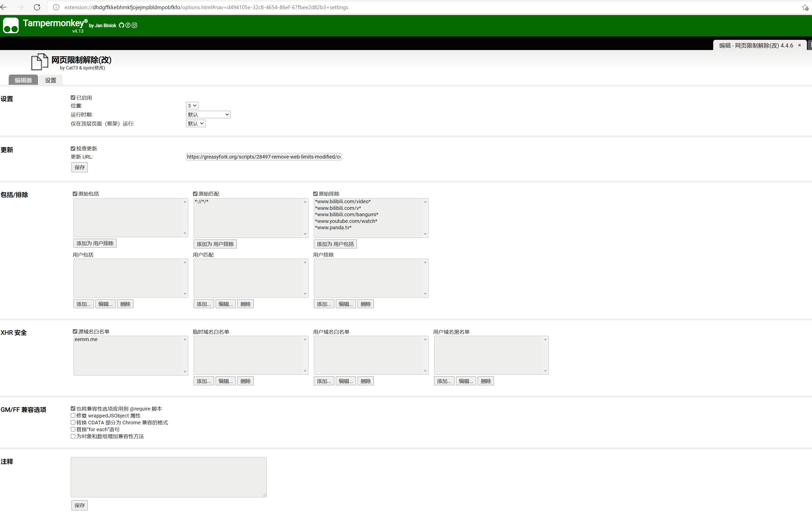The height and width of the screenshot is (517, 812).
Task: Switch to the 编辑器 tab
Action: coord(23,80)
